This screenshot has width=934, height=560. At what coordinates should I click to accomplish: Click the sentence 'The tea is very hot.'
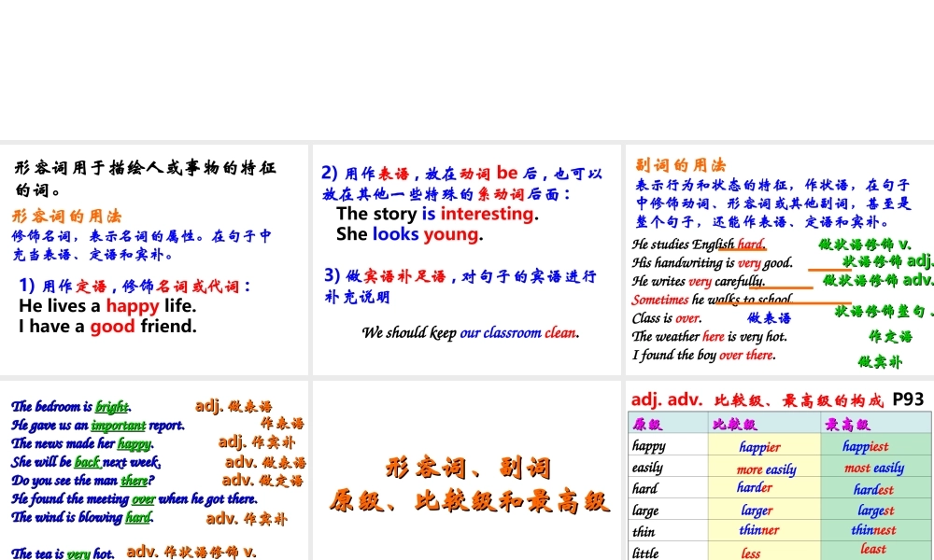[64, 553]
